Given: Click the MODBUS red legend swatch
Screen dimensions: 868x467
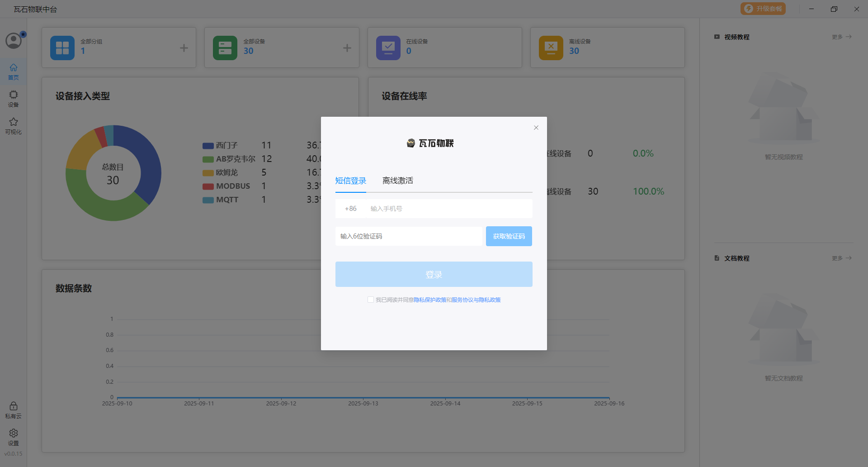Looking at the screenshot, I should 208,186.
